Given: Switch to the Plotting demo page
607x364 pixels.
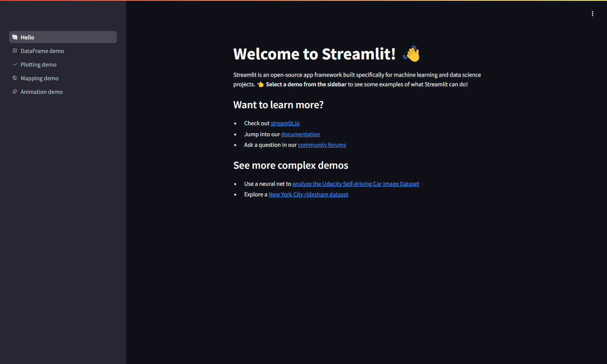Looking at the screenshot, I should point(39,64).
